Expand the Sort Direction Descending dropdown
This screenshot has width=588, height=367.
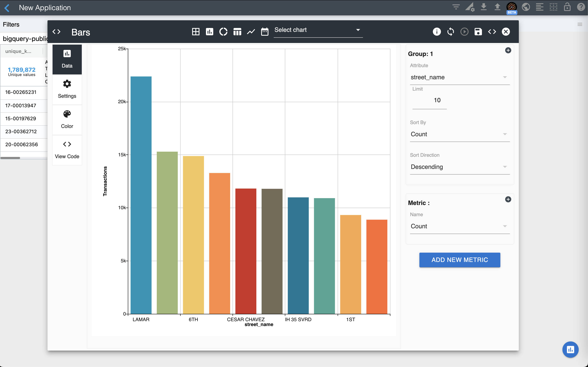459,167
